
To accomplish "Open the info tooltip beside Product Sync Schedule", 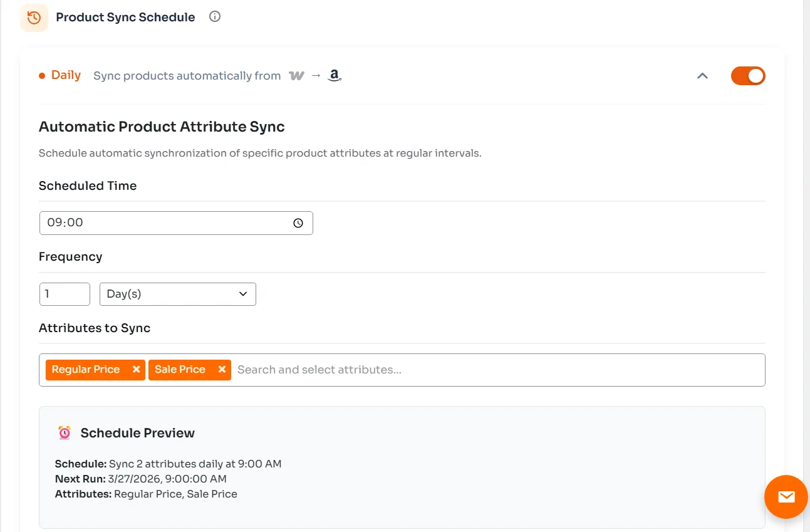I will pos(214,17).
